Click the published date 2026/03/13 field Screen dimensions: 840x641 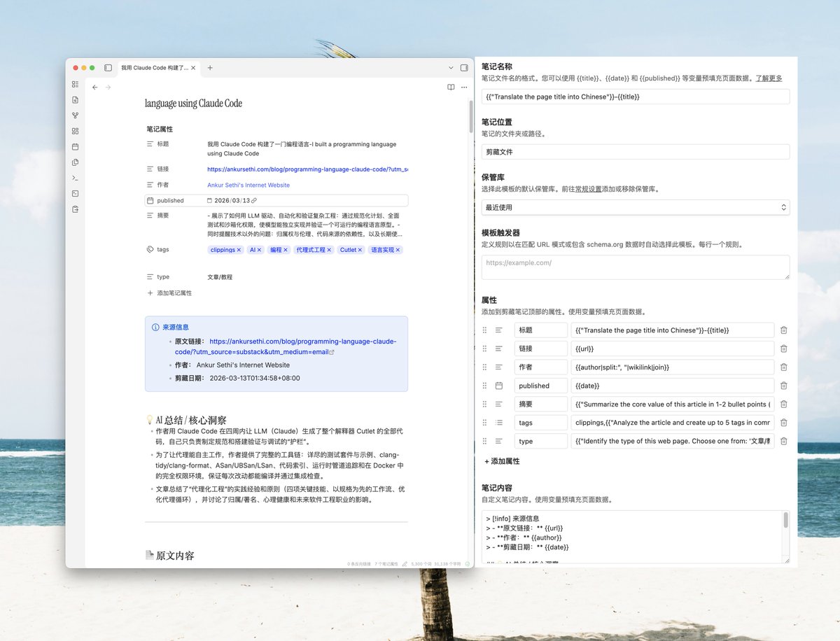[232, 201]
